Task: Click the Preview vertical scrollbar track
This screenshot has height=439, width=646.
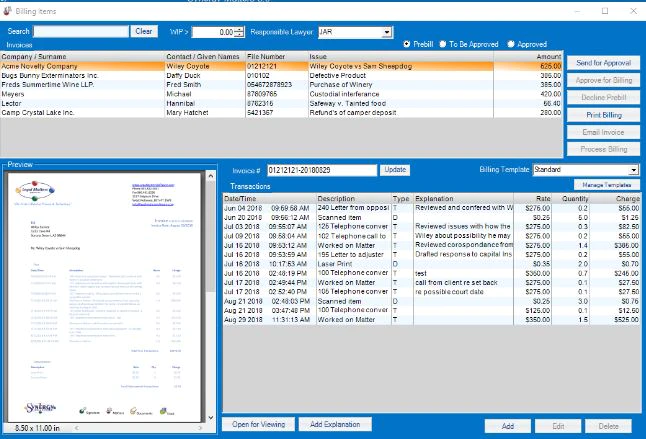Action: click(211, 350)
